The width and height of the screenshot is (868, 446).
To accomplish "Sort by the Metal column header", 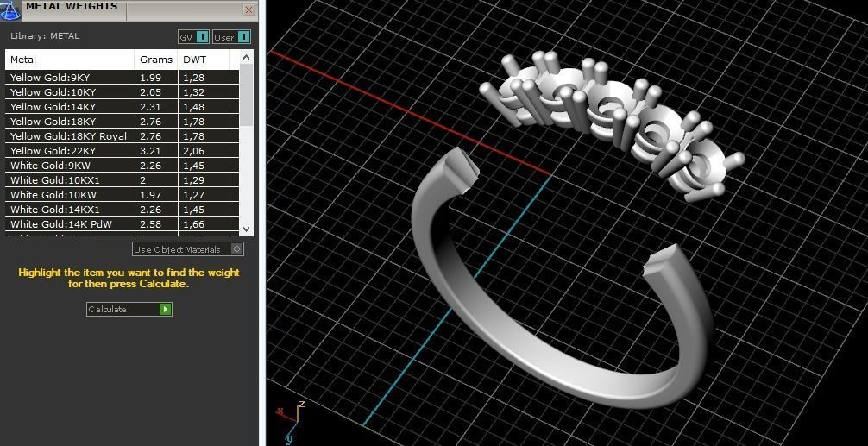I will 70,60.
